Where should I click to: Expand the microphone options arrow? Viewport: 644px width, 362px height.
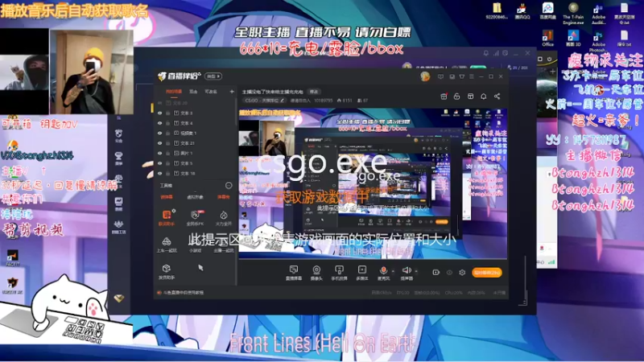tap(393, 271)
